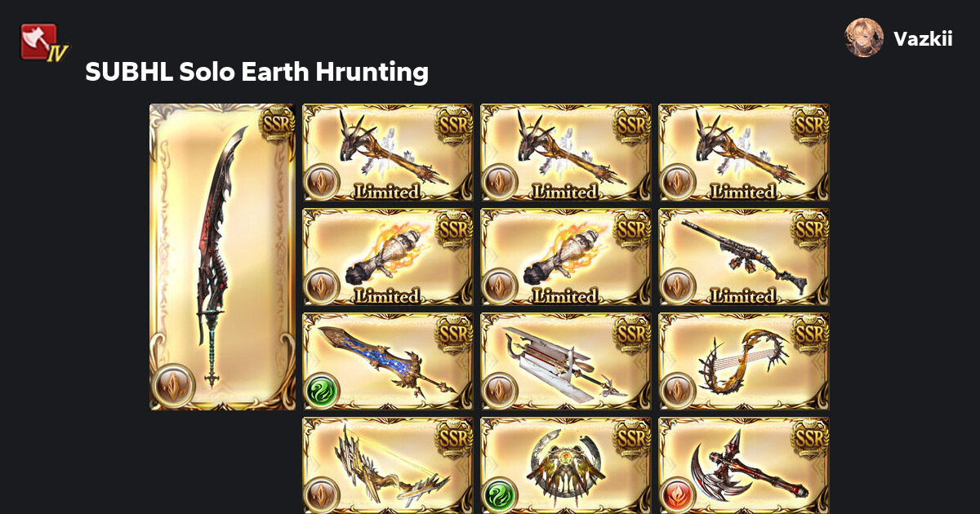
Task: Select the white and red lance weapon
Action: pos(566,361)
